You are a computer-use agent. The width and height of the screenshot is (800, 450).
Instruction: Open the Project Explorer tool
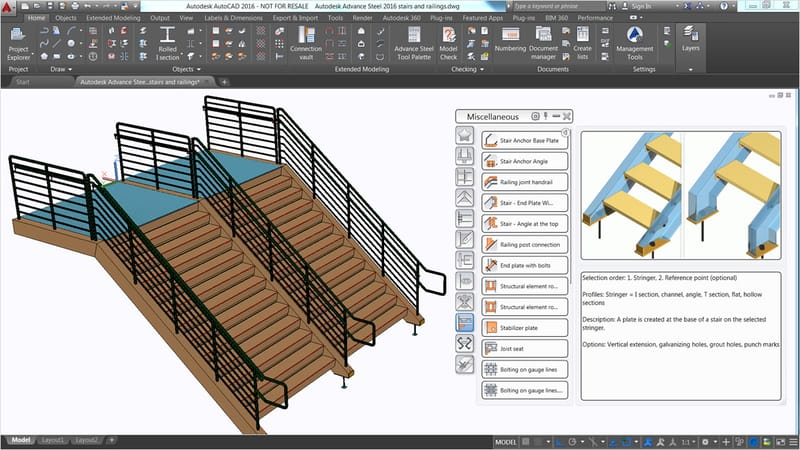pos(18,43)
